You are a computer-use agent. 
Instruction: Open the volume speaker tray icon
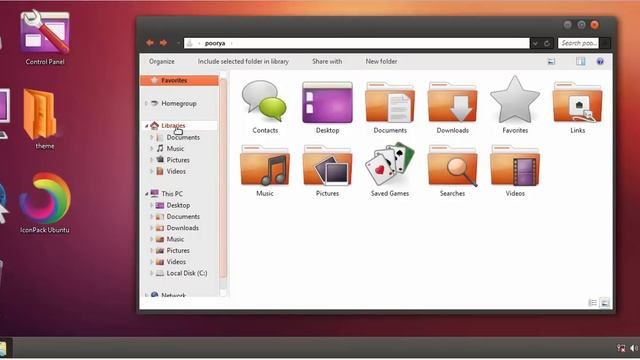click(x=634, y=348)
